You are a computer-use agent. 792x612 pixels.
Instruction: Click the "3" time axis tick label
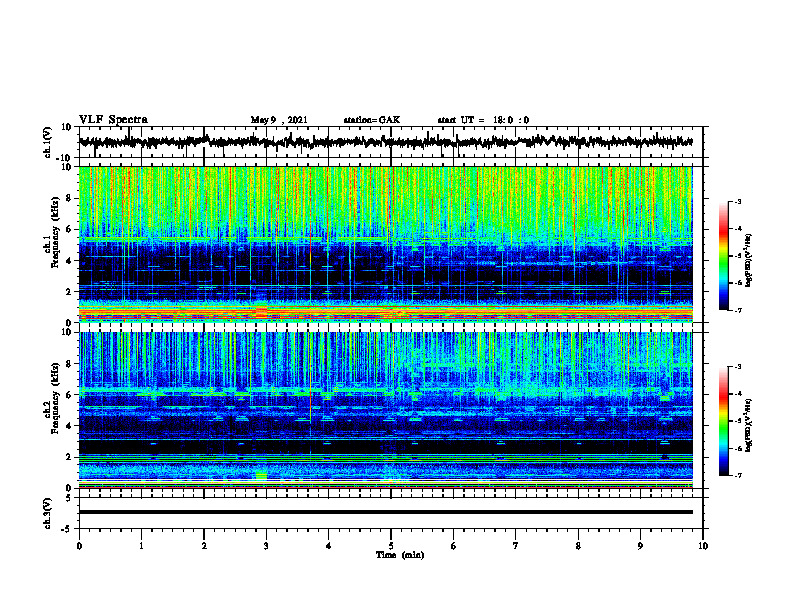click(x=266, y=546)
